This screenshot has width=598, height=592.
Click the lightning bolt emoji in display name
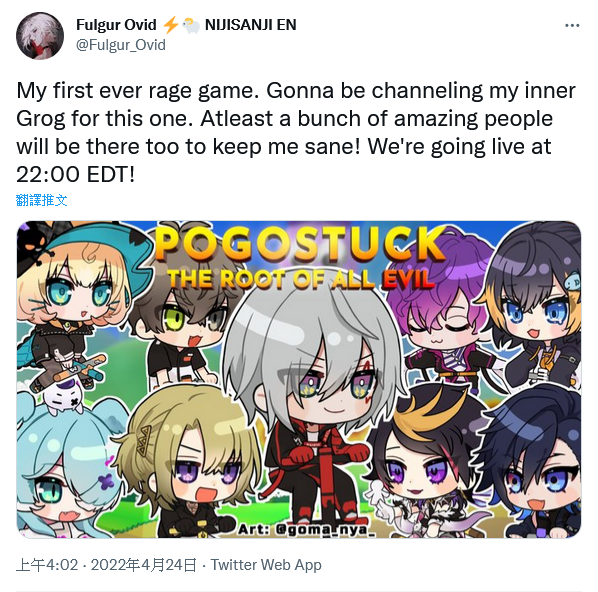(170, 25)
